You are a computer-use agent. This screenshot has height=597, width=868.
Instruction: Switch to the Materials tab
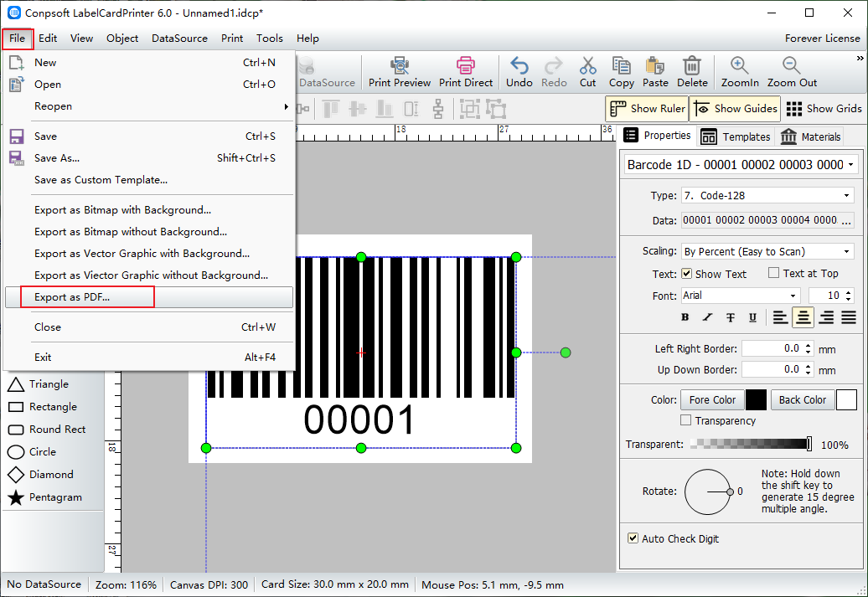810,136
